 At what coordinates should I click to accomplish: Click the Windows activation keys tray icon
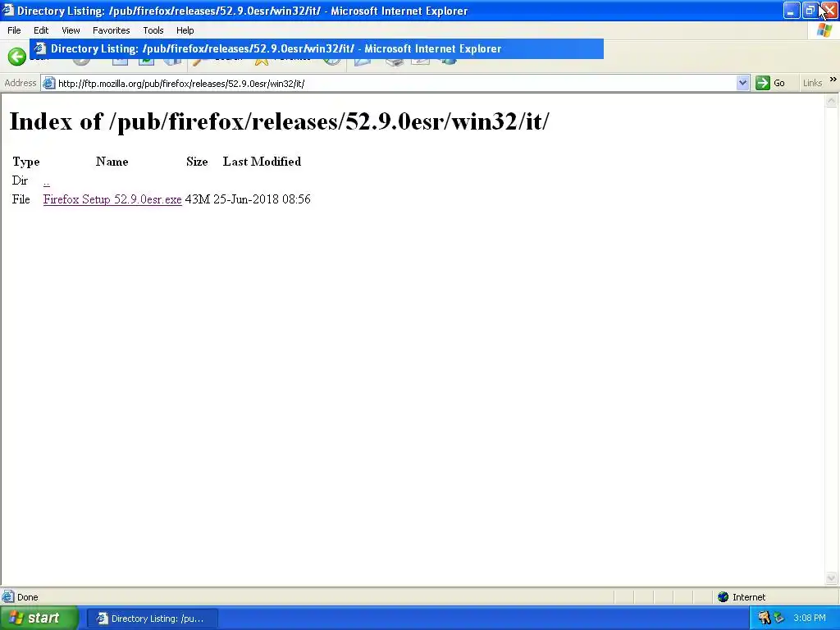764,618
